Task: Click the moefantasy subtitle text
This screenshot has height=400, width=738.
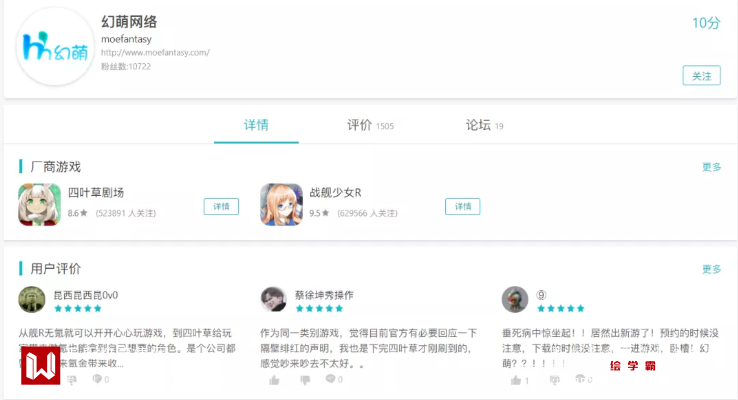Action: [126, 39]
